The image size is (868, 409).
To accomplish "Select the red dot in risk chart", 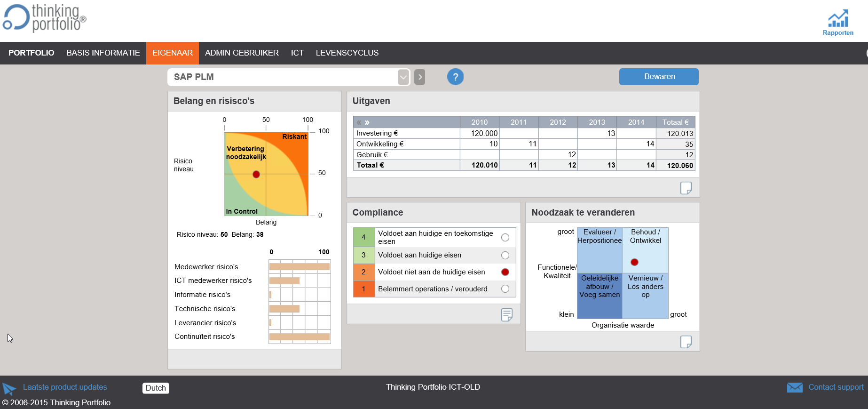I will [x=256, y=174].
